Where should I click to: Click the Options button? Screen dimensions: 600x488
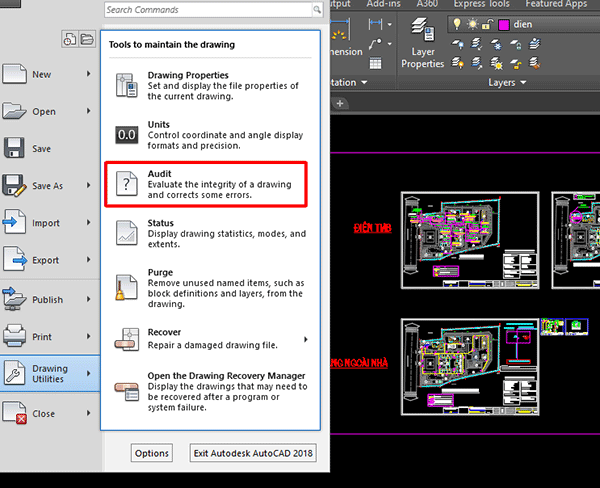point(152,453)
